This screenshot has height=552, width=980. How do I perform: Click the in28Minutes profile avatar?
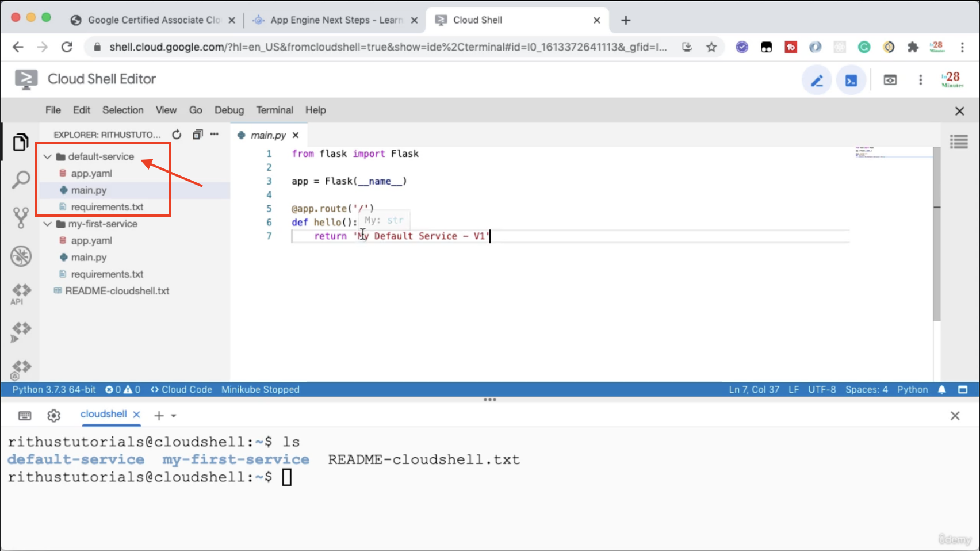tap(952, 79)
